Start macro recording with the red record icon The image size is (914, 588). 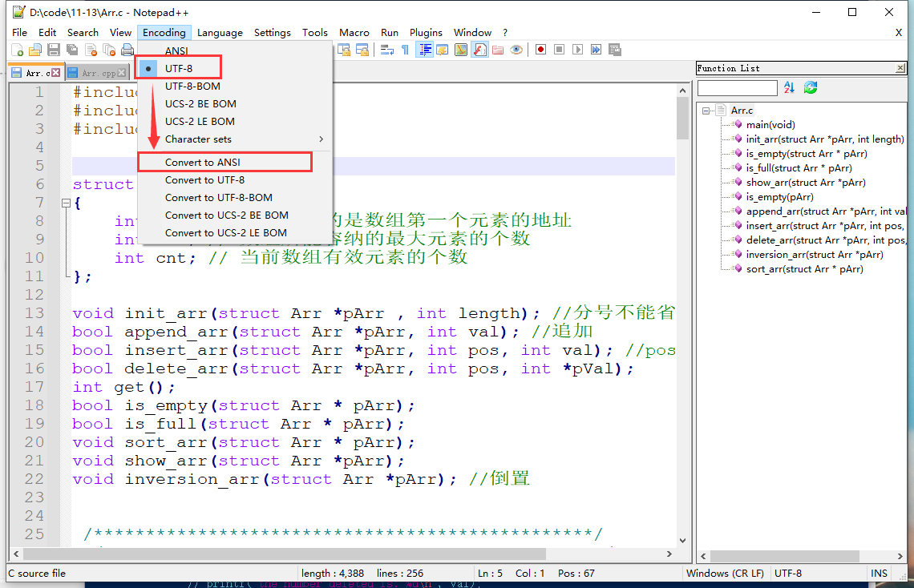[541, 49]
